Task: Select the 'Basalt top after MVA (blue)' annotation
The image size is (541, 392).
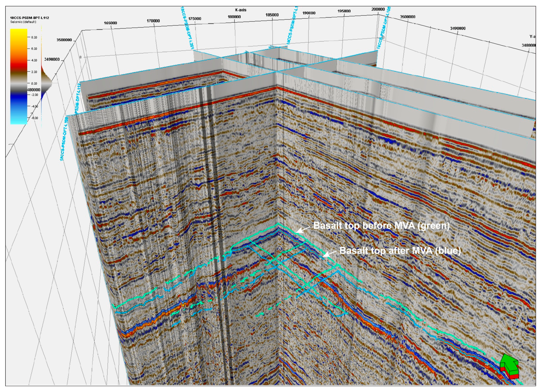Action: (x=400, y=250)
